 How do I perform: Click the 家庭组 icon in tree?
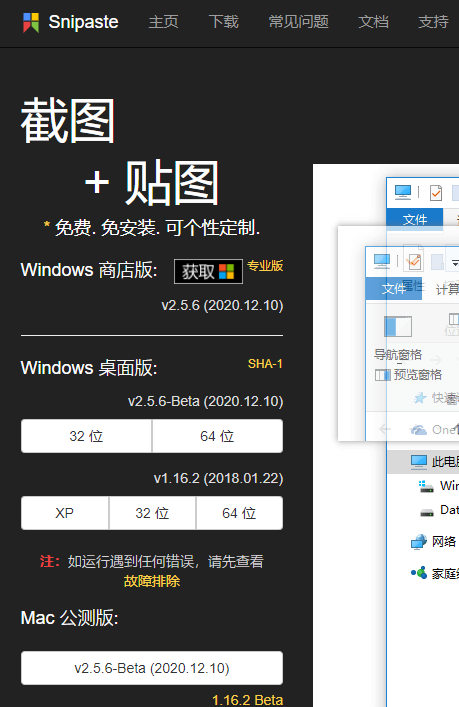click(x=419, y=573)
